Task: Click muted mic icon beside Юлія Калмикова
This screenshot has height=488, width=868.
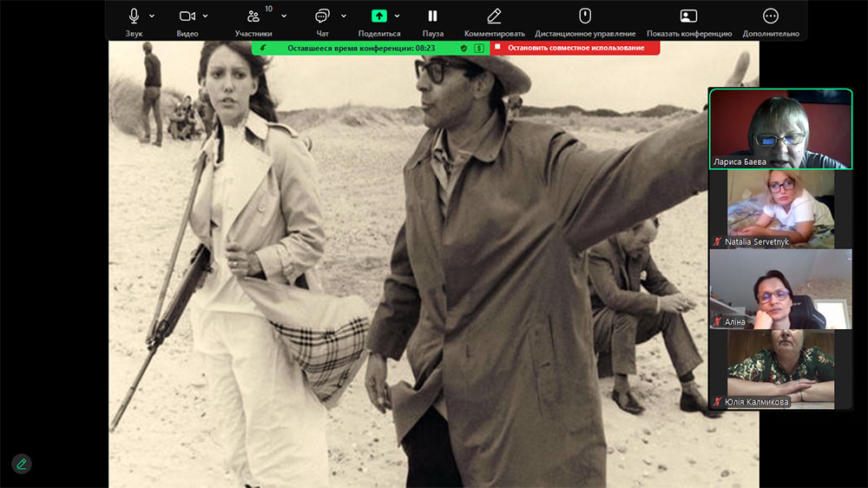Action: 718,402
